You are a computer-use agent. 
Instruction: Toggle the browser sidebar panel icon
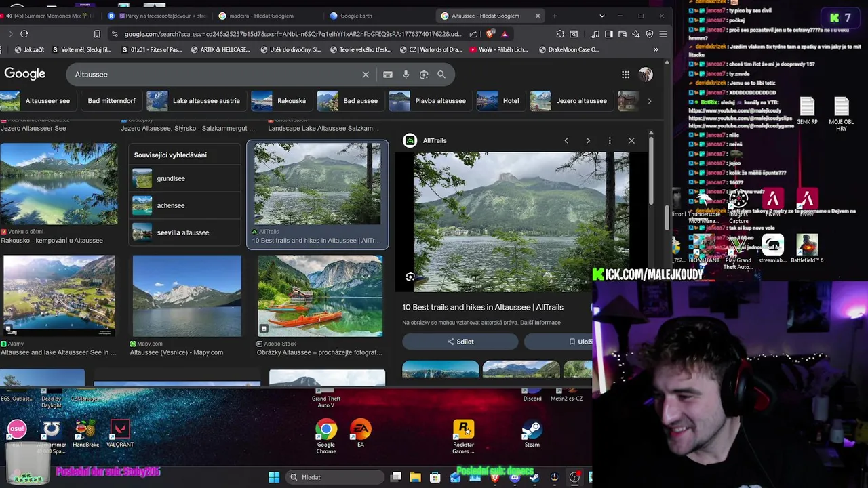[609, 34]
